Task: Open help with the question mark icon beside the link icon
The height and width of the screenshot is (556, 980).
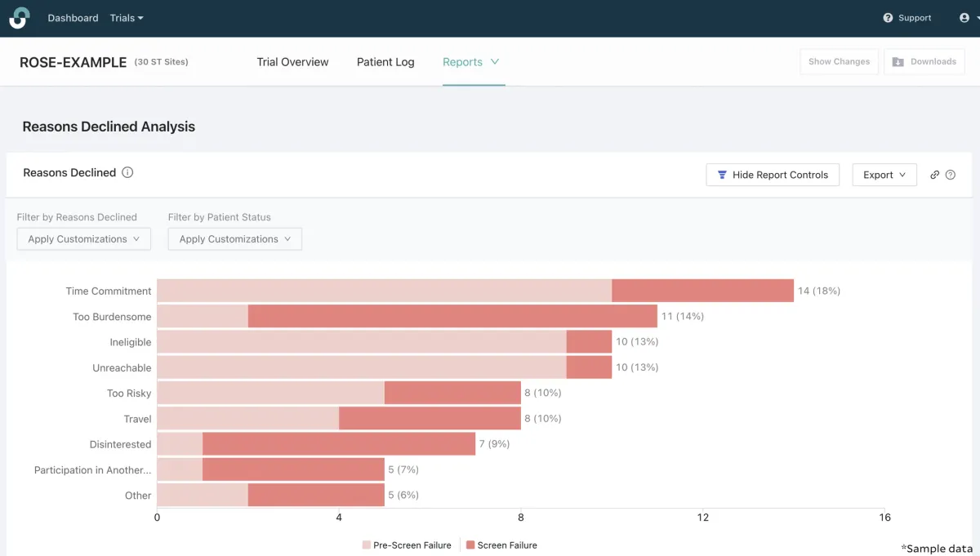Action: [x=951, y=174]
